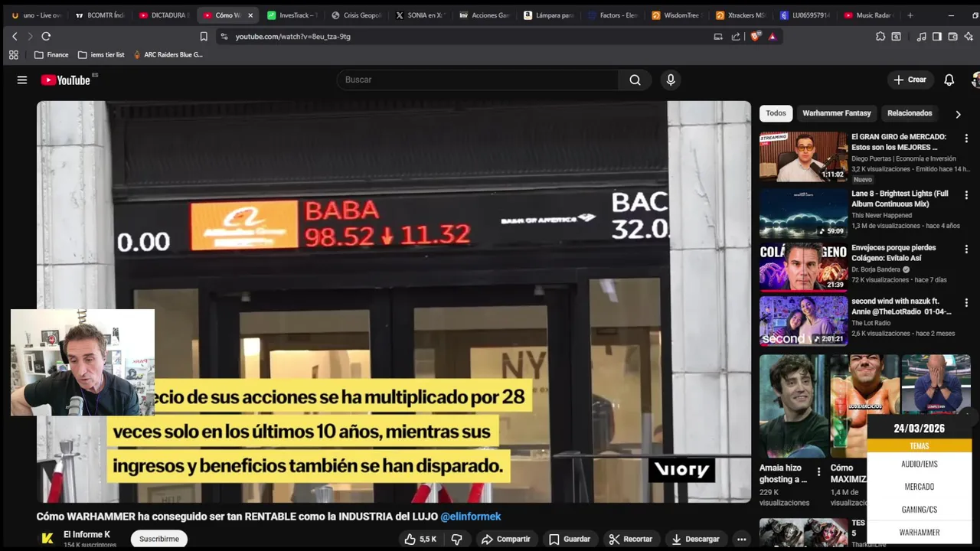
Task: Open the @elinformek channel link
Action: 470,517
